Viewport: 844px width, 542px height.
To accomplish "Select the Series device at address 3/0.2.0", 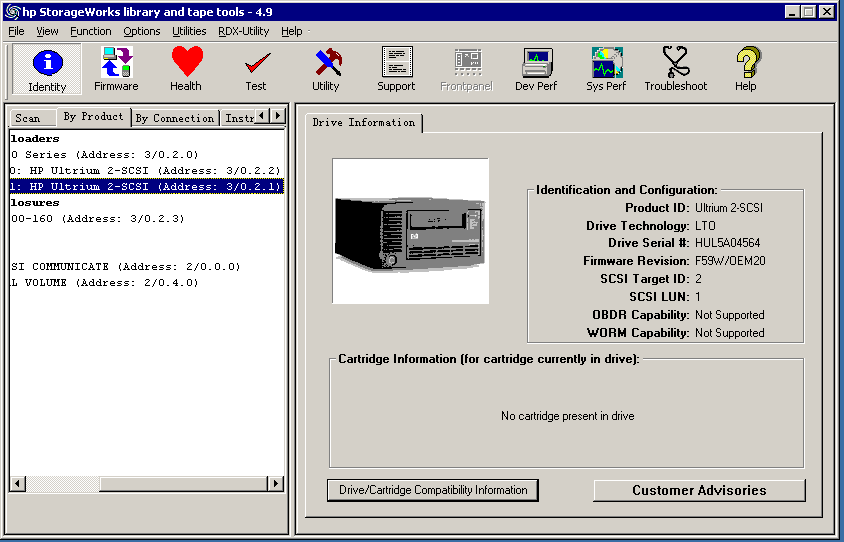I will click(105, 155).
